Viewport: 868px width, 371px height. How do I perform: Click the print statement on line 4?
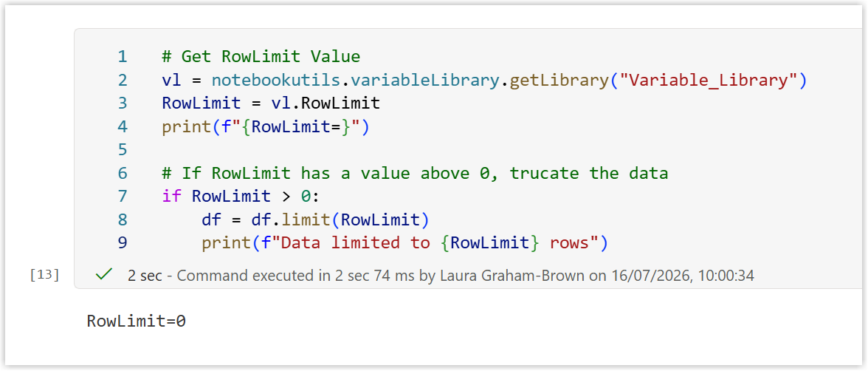pyautogui.click(x=265, y=127)
